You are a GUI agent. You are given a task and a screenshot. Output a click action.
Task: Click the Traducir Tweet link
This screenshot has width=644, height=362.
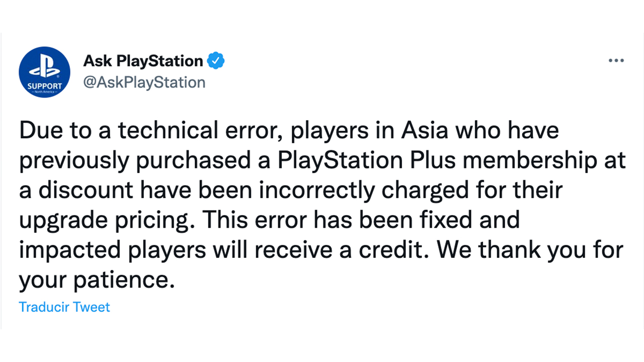point(64,307)
